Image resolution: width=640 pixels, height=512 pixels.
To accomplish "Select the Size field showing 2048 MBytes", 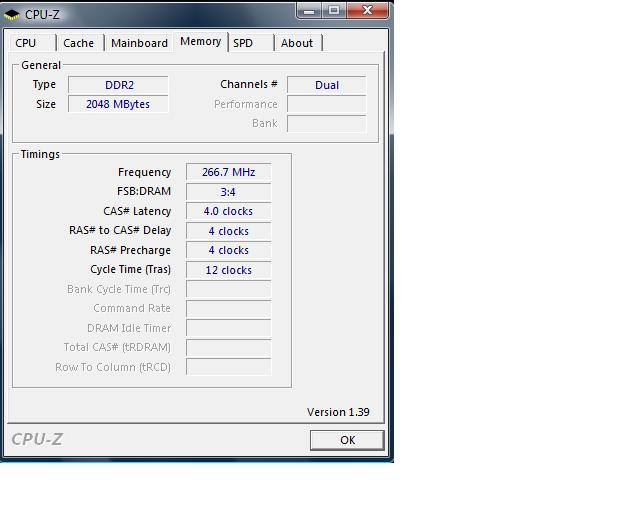I will point(118,104).
